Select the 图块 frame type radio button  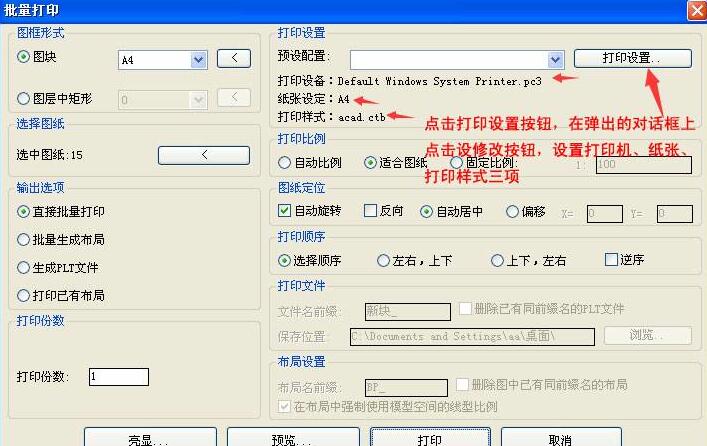point(23,57)
